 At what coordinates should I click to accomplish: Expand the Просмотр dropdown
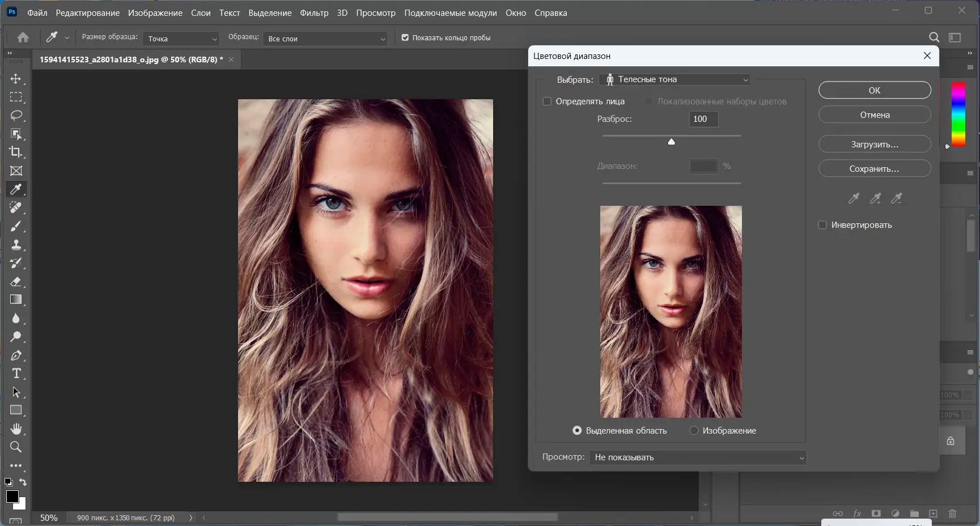coord(698,457)
